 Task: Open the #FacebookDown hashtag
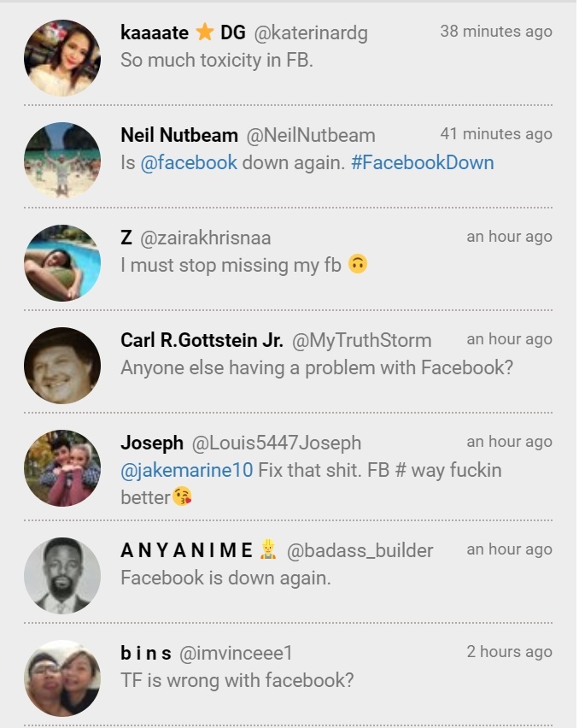[x=422, y=162]
